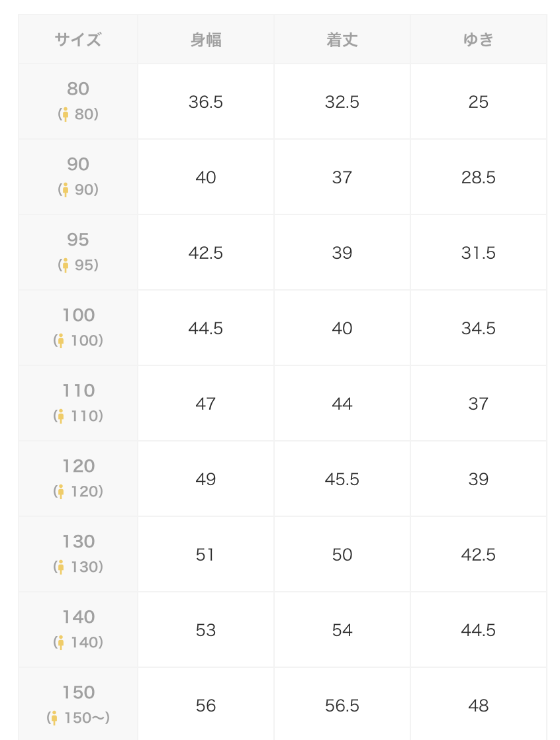Click the person icon in the 110 row
The height and width of the screenshot is (740, 560).
point(61,416)
